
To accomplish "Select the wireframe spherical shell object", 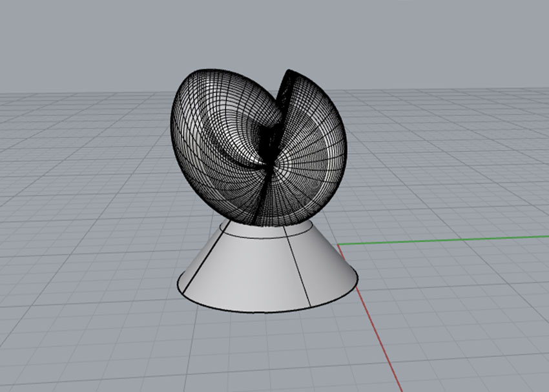I will pyautogui.click(x=259, y=147).
